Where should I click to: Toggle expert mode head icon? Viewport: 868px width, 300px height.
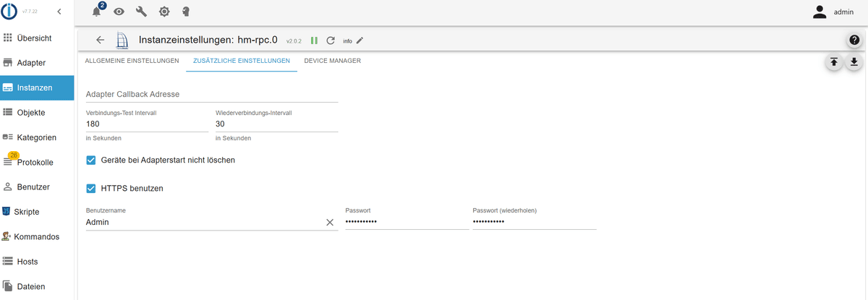point(186,12)
